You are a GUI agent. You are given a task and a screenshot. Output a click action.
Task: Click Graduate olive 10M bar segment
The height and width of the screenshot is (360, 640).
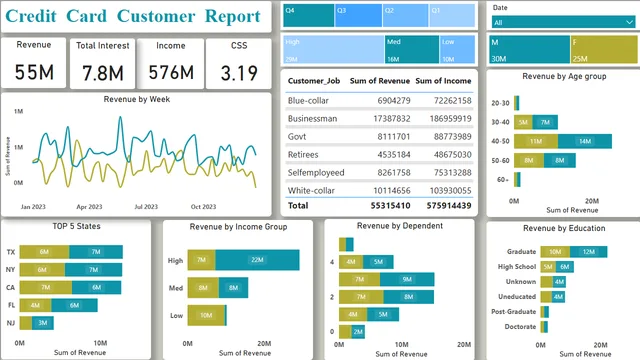click(555, 251)
